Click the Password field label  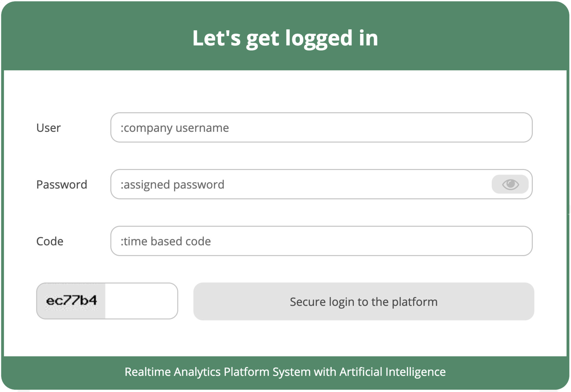point(62,185)
